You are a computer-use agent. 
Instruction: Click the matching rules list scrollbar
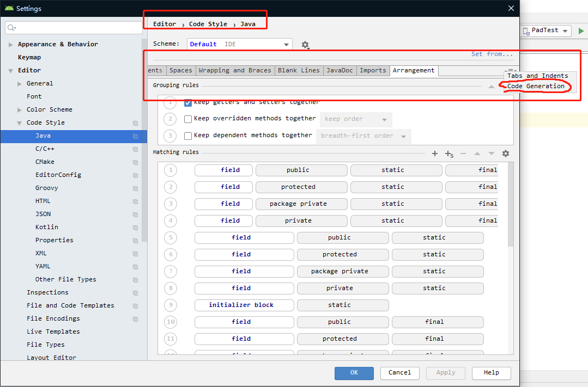point(511,204)
